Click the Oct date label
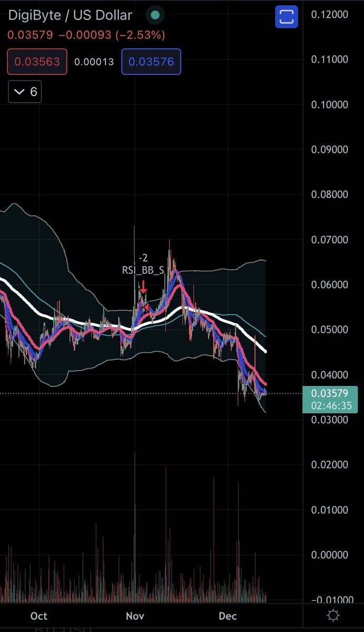Image resolution: width=364 pixels, height=632 pixels. [x=39, y=616]
